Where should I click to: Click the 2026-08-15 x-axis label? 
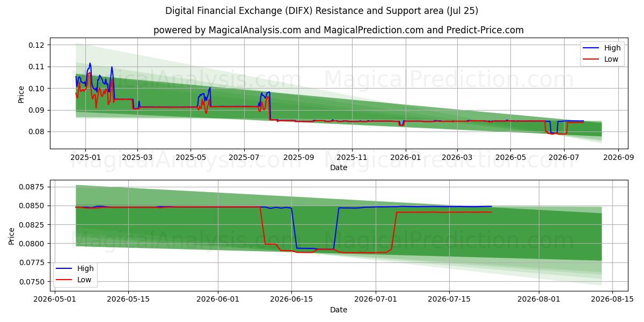[x=612, y=299]
